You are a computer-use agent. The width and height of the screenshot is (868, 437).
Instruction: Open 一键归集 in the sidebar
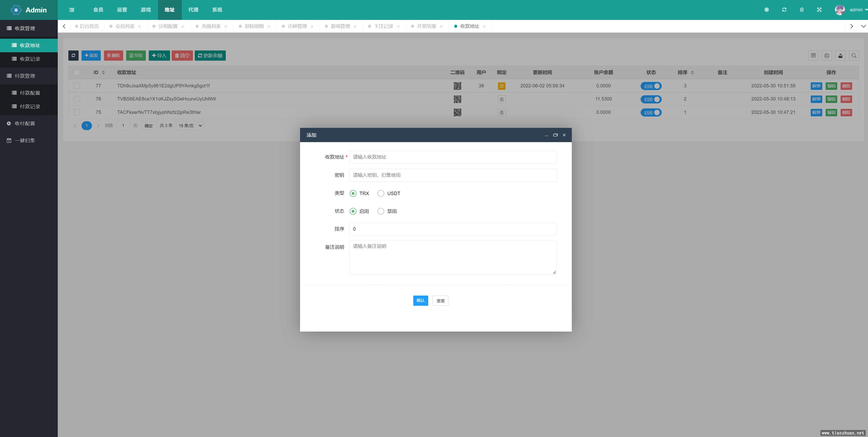[29, 140]
